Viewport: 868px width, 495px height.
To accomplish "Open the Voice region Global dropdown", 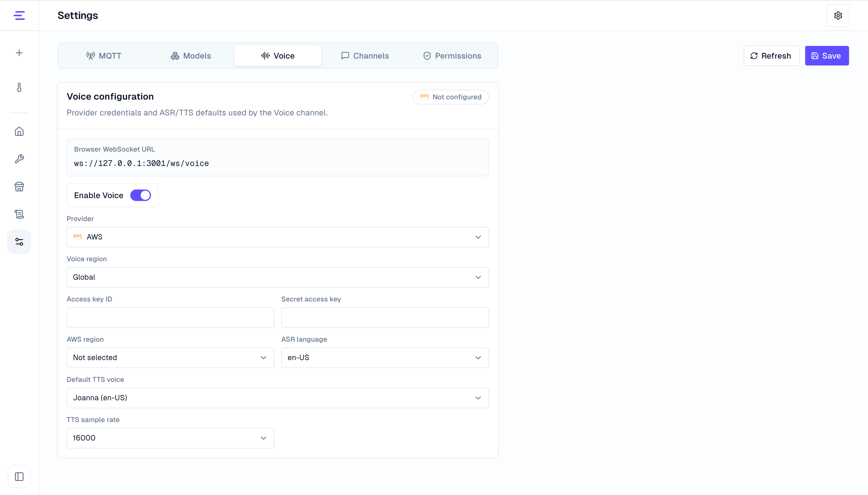I will [x=278, y=277].
